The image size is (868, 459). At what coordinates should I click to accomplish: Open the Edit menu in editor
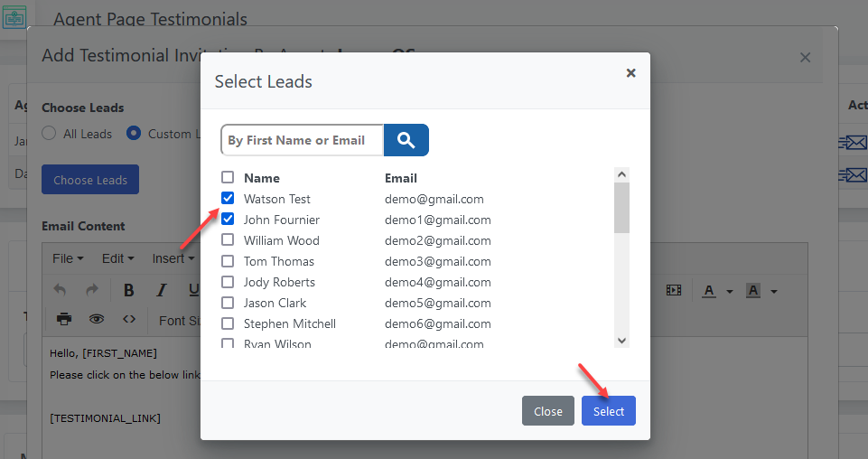[117, 258]
